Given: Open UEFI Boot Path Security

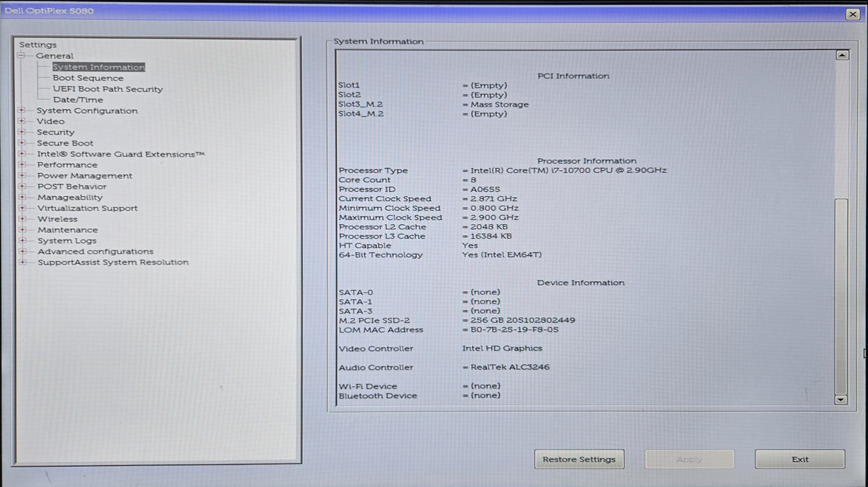Looking at the screenshot, I should (108, 89).
